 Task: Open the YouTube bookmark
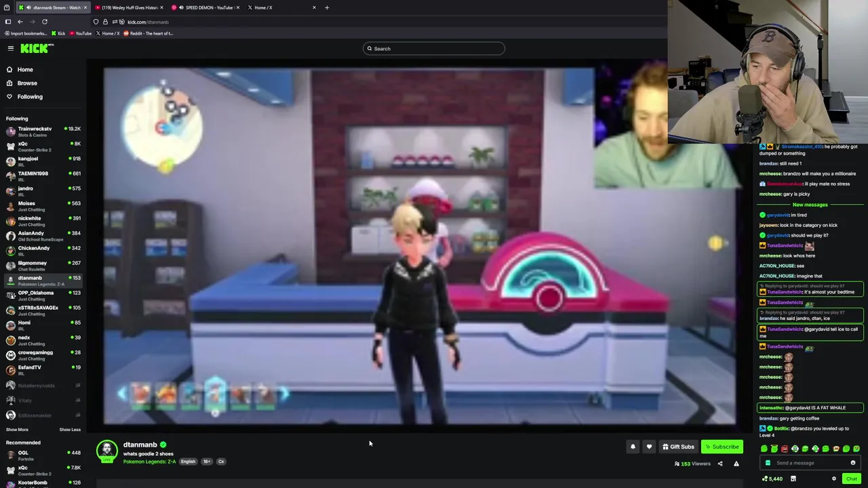[81, 33]
